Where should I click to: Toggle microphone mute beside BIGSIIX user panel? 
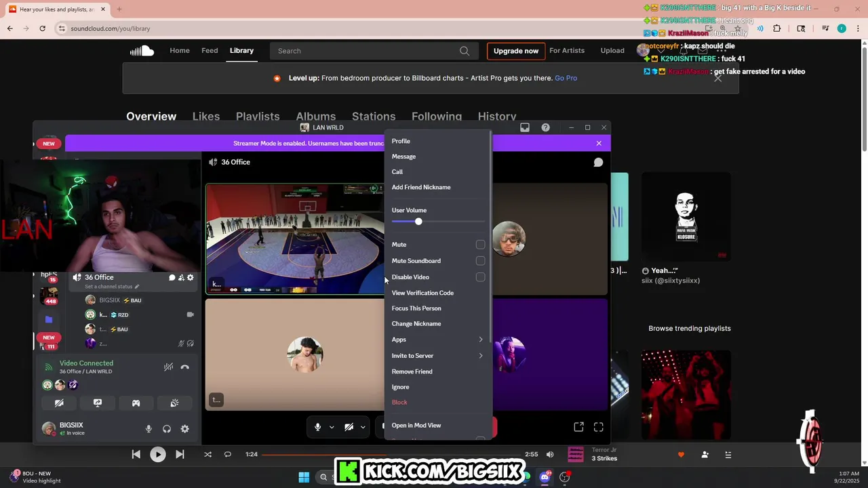coord(149,428)
